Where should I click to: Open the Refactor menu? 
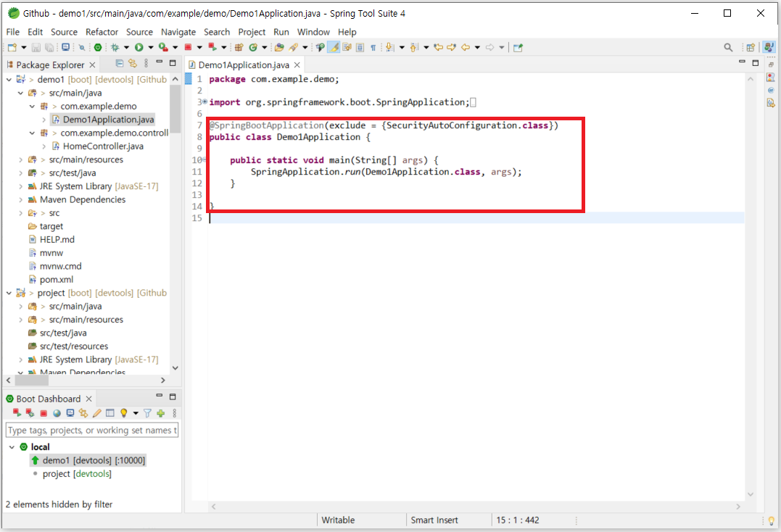click(x=102, y=32)
